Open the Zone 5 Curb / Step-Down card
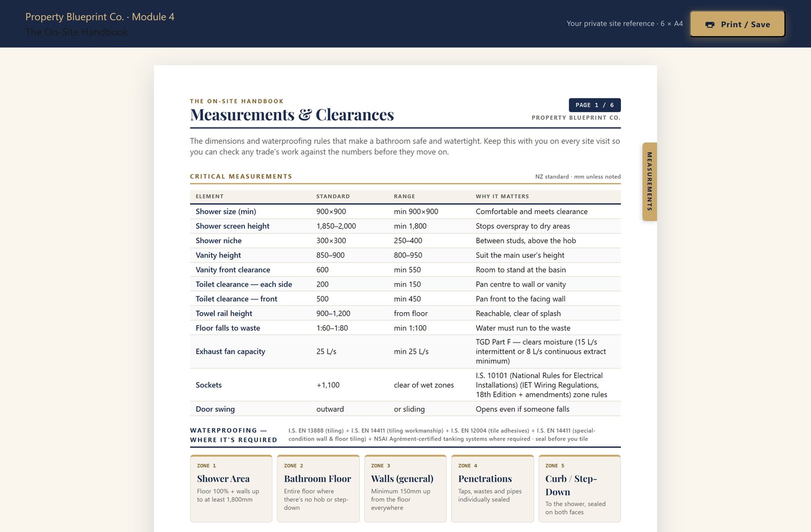Viewport: 811px width, 532px height. pos(580,488)
